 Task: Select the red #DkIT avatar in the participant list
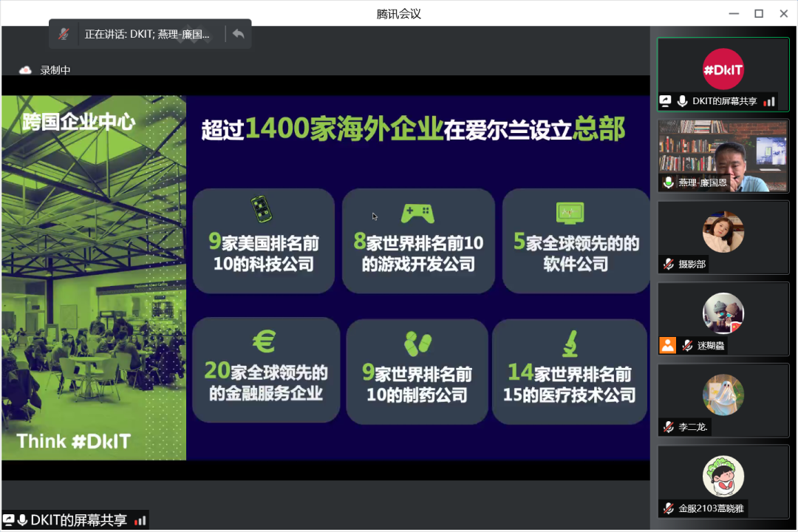click(x=723, y=69)
